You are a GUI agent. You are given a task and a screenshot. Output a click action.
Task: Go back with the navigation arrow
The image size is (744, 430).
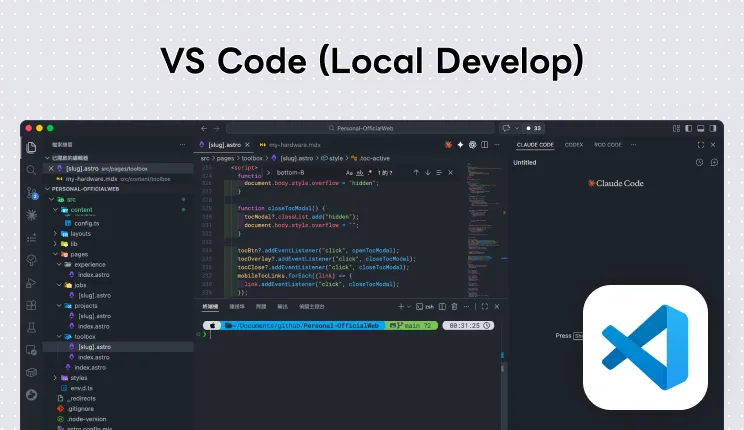(204, 128)
